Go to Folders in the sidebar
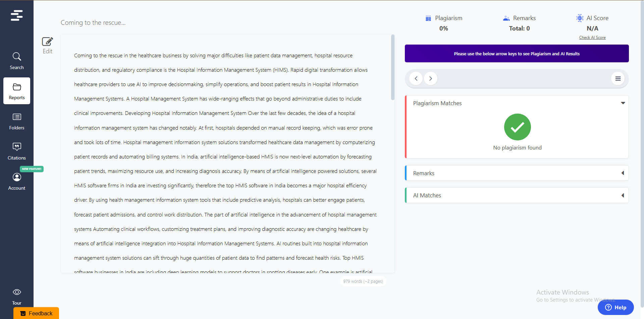Screen dimensions: 644x319 (x=17, y=121)
